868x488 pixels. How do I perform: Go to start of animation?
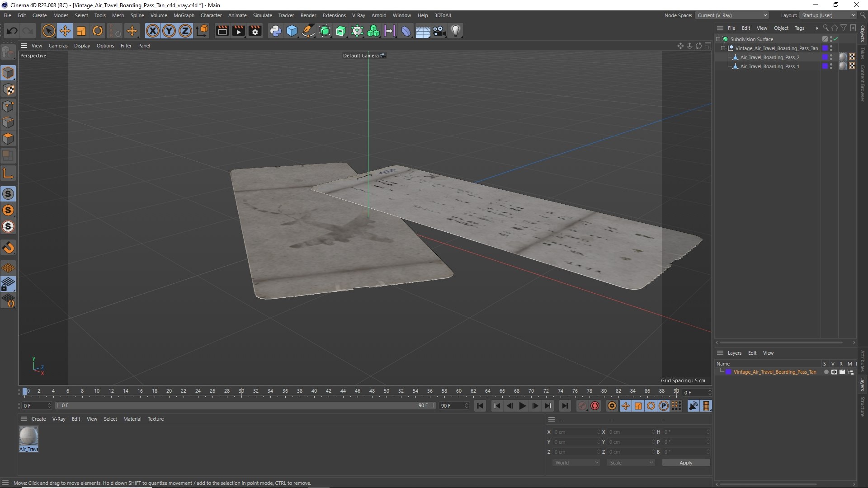[x=480, y=406]
